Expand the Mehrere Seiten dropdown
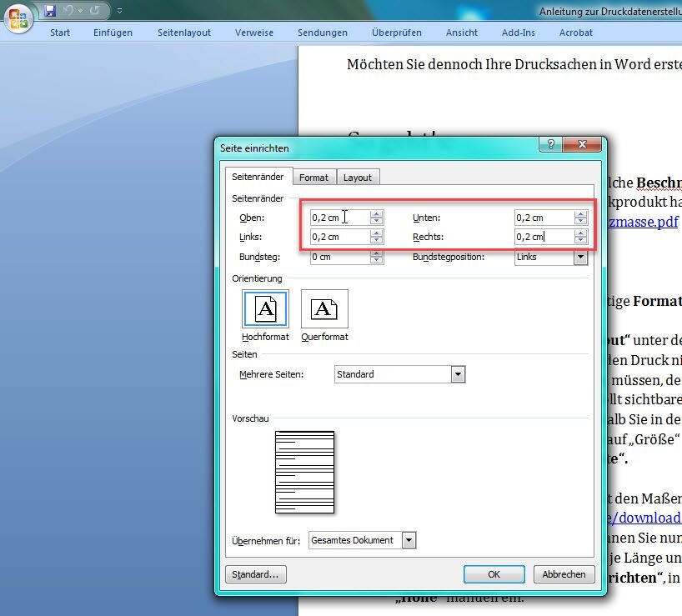This screenshot has width=682, height=616. click(x=457, y=375)
